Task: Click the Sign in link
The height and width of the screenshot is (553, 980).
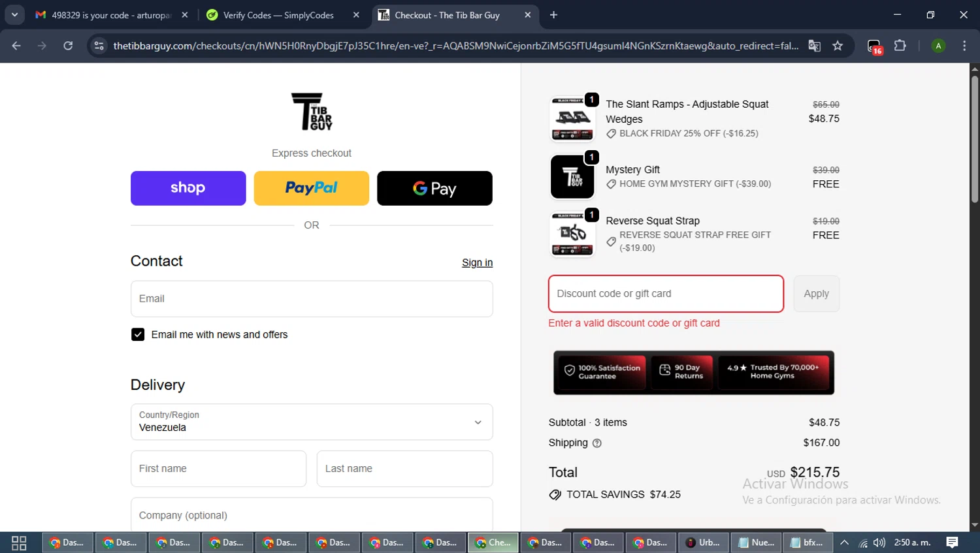Action: coord(477,262)
